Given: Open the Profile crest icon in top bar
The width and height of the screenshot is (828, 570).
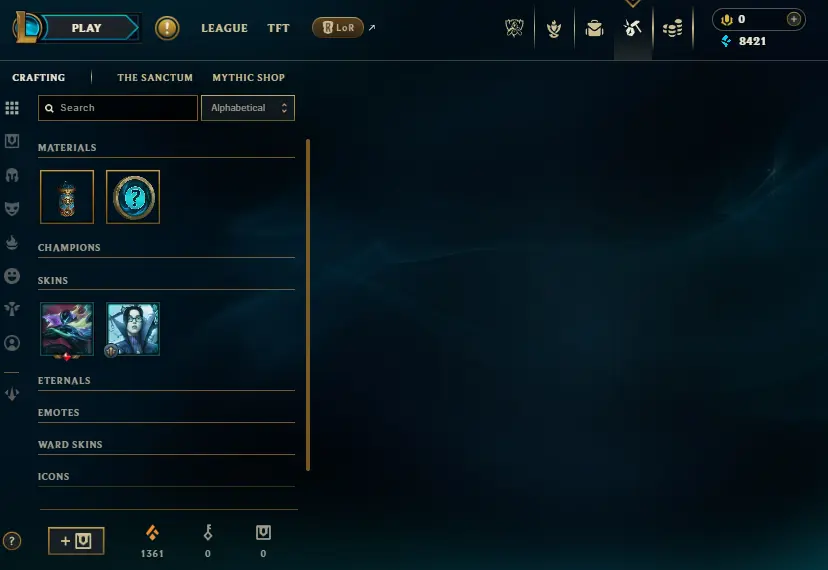Looking at the screenshot, I should [553, 28].
